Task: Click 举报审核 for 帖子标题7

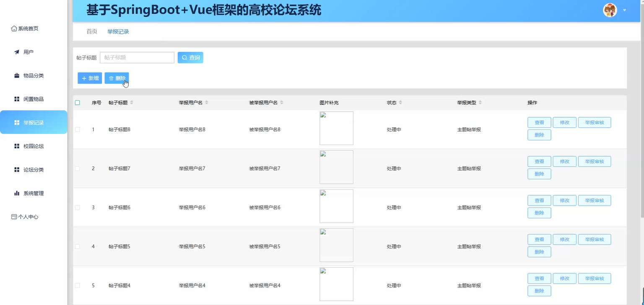Action: (x=595, y=161)
